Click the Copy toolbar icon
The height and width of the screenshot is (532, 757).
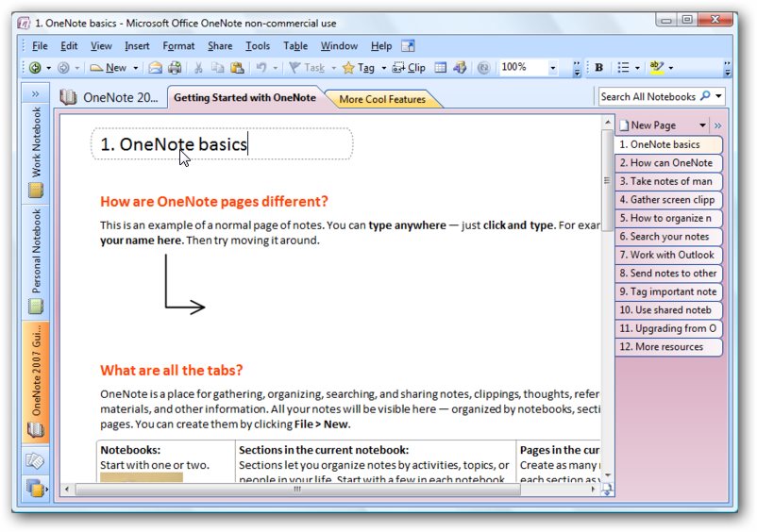218,68
